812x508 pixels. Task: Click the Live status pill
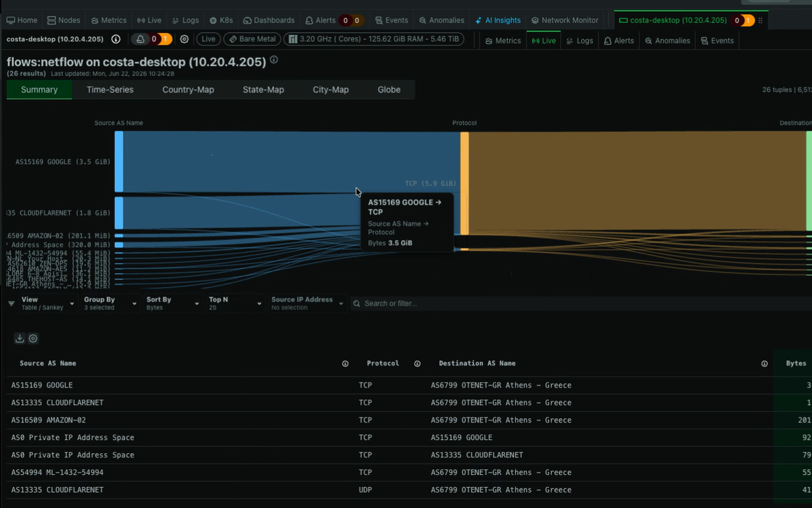point(208,39)
